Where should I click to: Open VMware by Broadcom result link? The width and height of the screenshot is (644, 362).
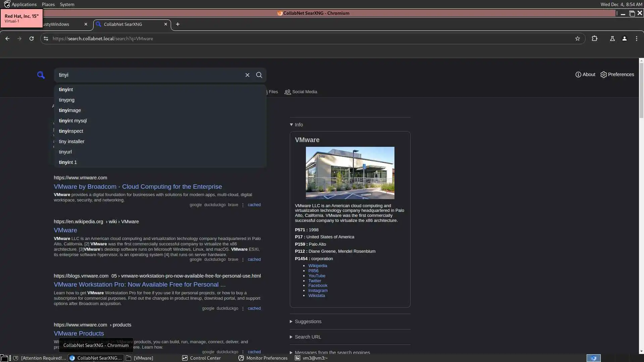(x=138, y=187)
